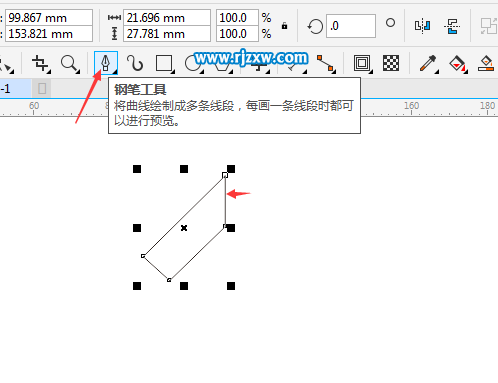Image resolution: width=498 pixels, height=383 pixels.
Task: Select the checkerboard Transparency tool
Action: click(391, 63)
